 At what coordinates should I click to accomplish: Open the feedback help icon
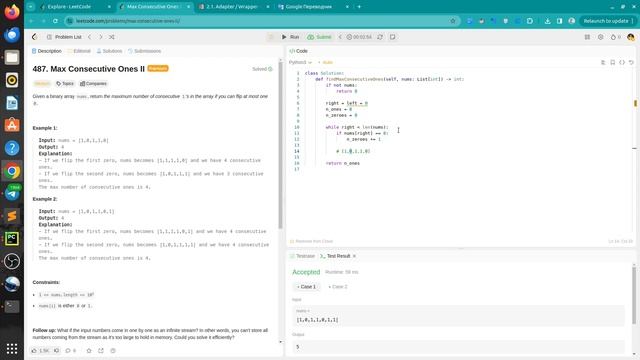113,351
